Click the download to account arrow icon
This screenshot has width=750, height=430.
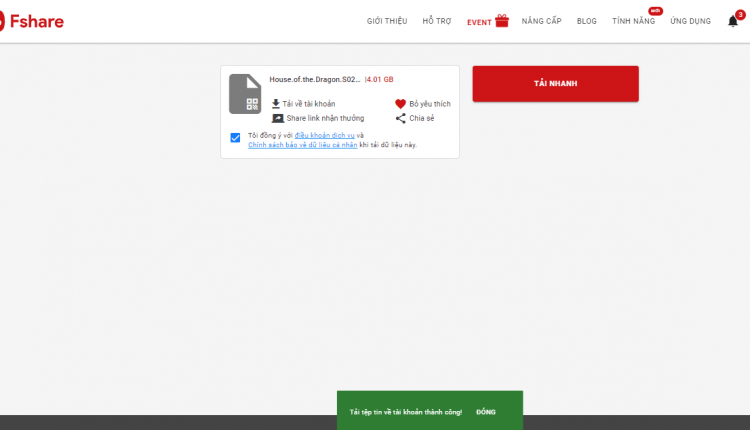(276, 103)
